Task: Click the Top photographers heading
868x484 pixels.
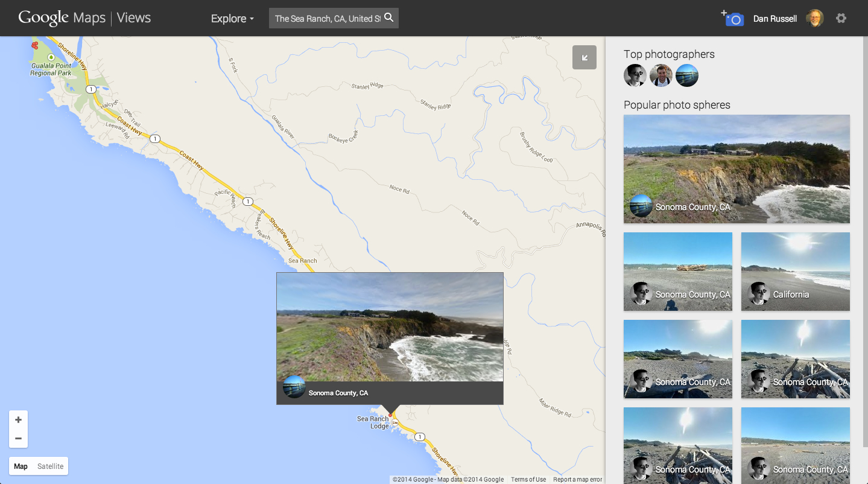Action: coord(669,54)
